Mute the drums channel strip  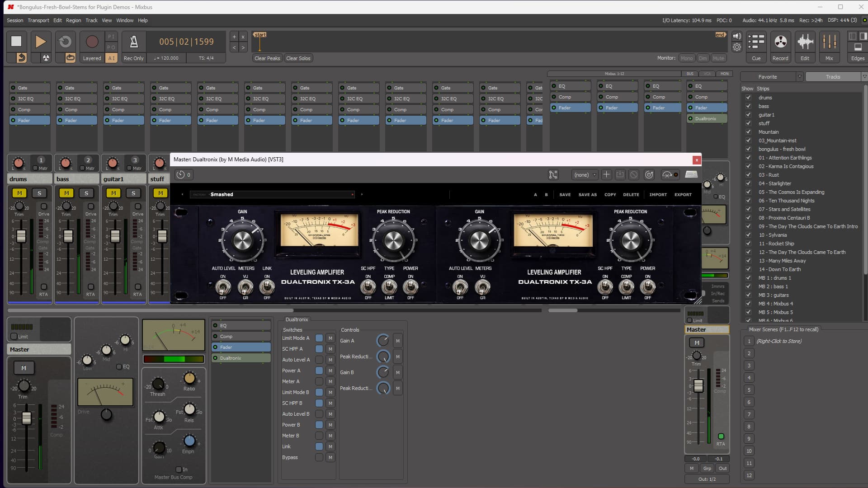coord(19,193)
